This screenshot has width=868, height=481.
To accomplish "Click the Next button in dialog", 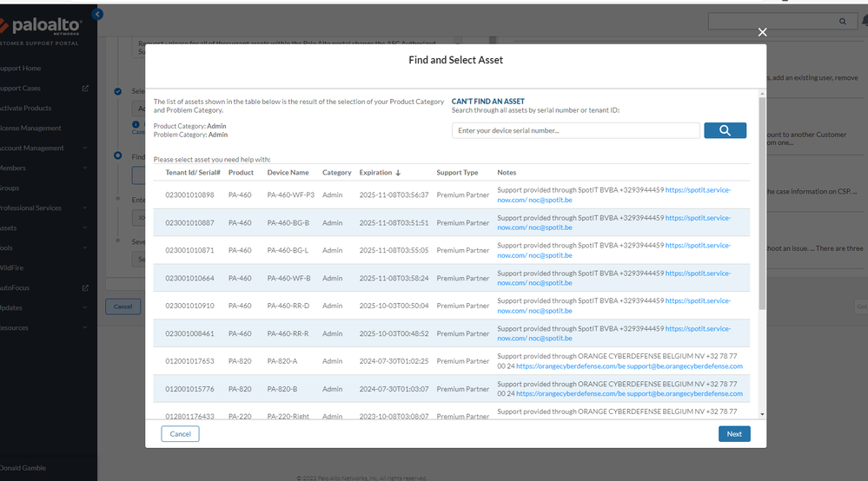I will pyautogui.click(x=734, y=434).
